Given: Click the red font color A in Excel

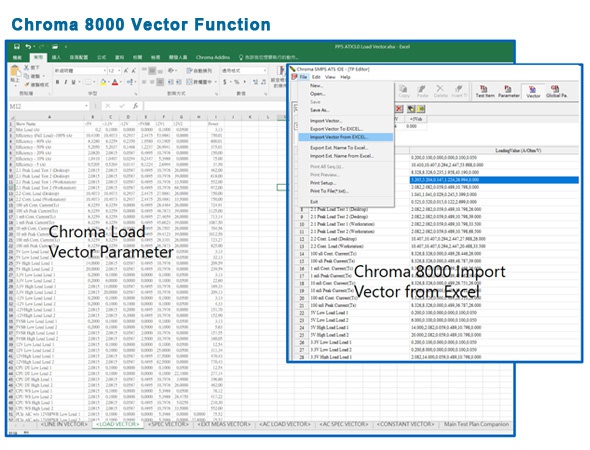Looking at the screenshot, I should (x=115, y=82).
